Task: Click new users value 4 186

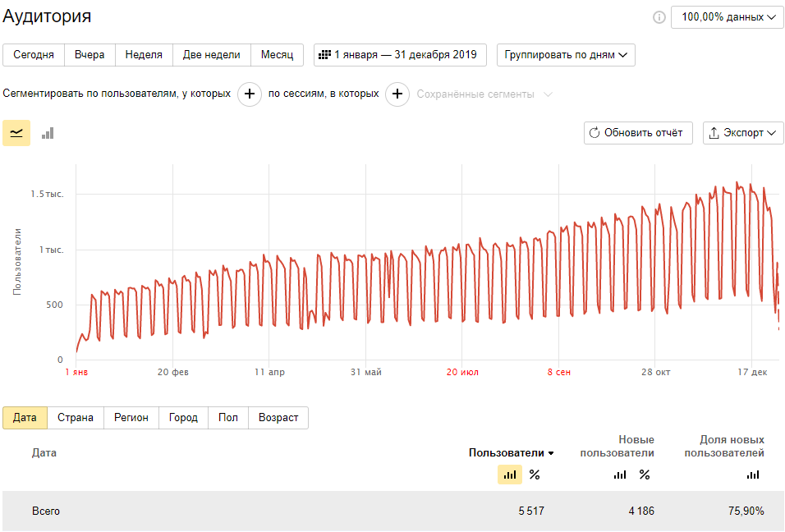Action: pos(641,511)
